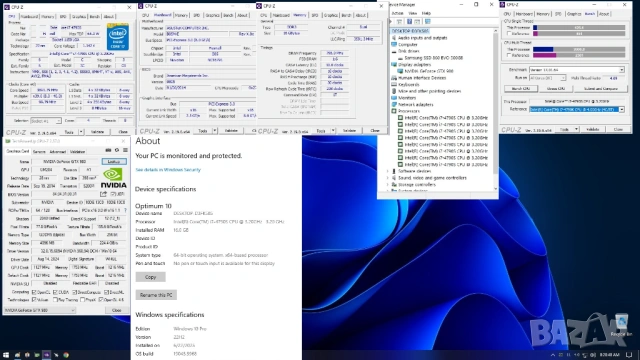Click Bus Interface question mark in GPU-Z
The image size is (640, 360).
pyautogui.click(x=125, y=210)
